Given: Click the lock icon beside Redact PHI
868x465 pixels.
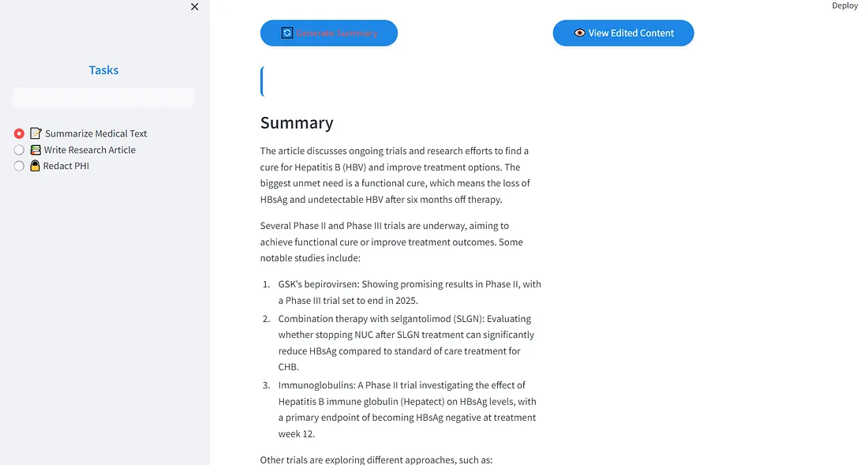Looking at the screenshot, I should (x=35, y=166).
